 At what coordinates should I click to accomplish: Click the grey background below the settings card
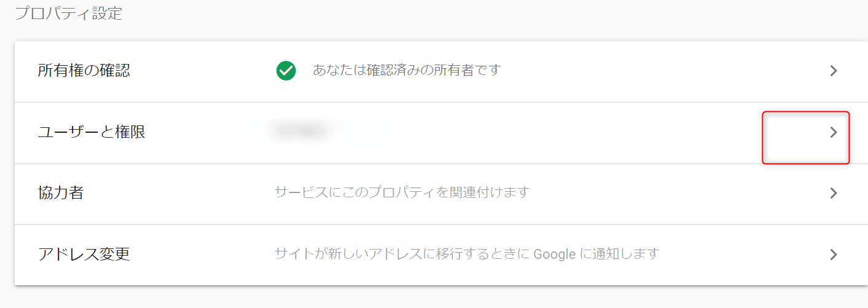(431, 298)
